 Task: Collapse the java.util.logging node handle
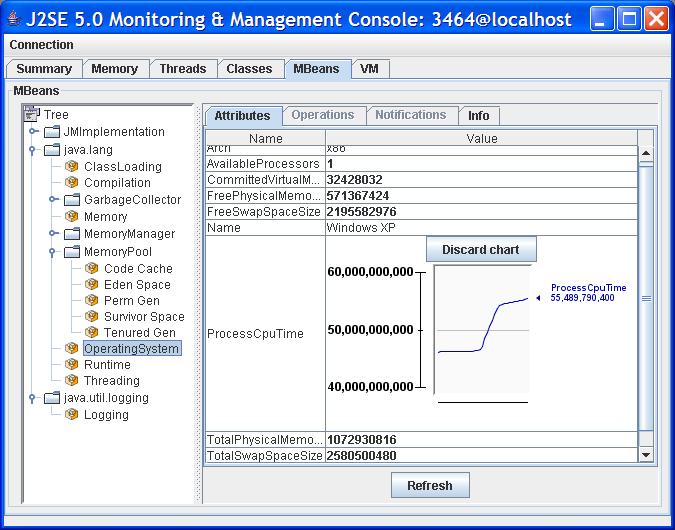(x=32, y=398)
